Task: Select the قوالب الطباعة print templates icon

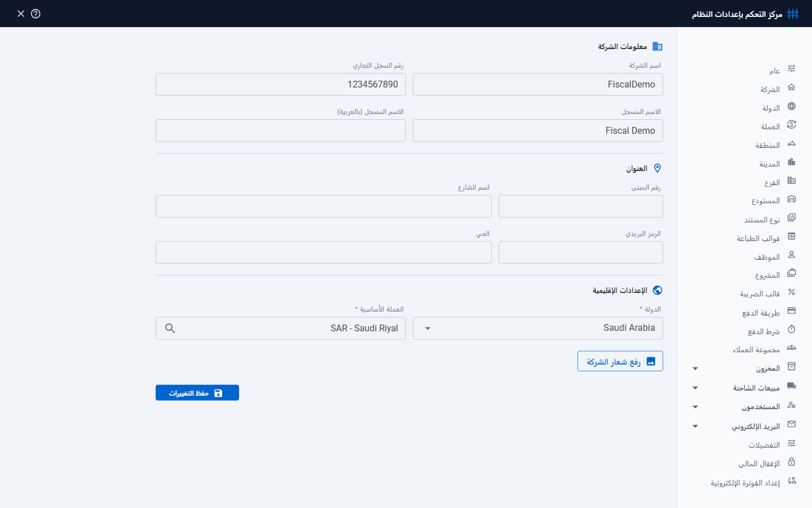Action: [x=792, y=237]
